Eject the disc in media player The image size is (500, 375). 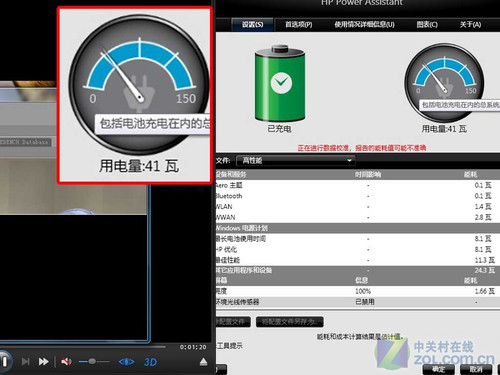pos(204,362)
